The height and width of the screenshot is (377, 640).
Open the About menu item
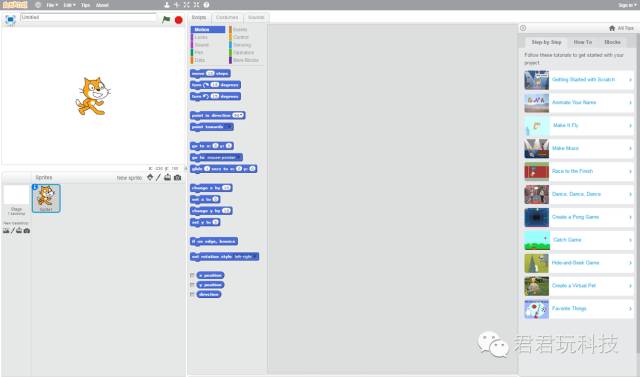pyautogui.click(x=102, y=5)
